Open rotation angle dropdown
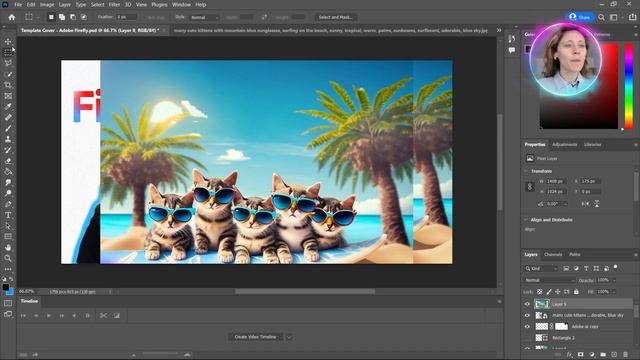The image size is (640, 360). pos(565,204)
